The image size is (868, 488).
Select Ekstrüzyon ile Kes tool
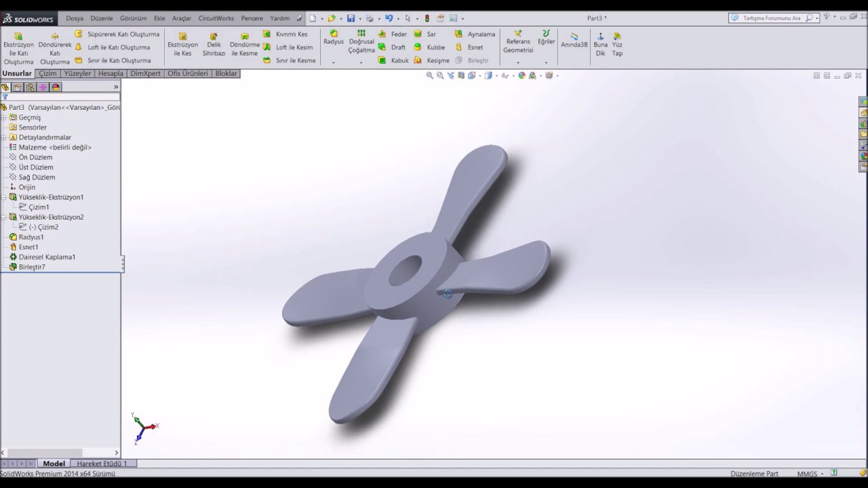coord(182,45)
